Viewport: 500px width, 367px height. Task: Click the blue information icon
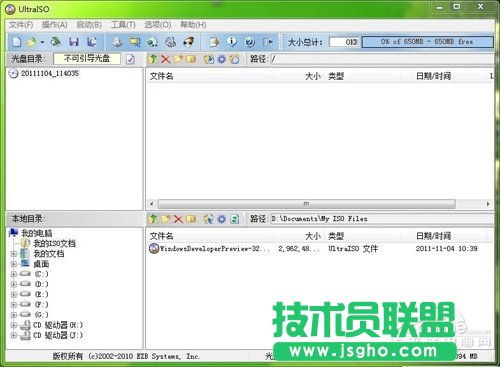(232, 42)
